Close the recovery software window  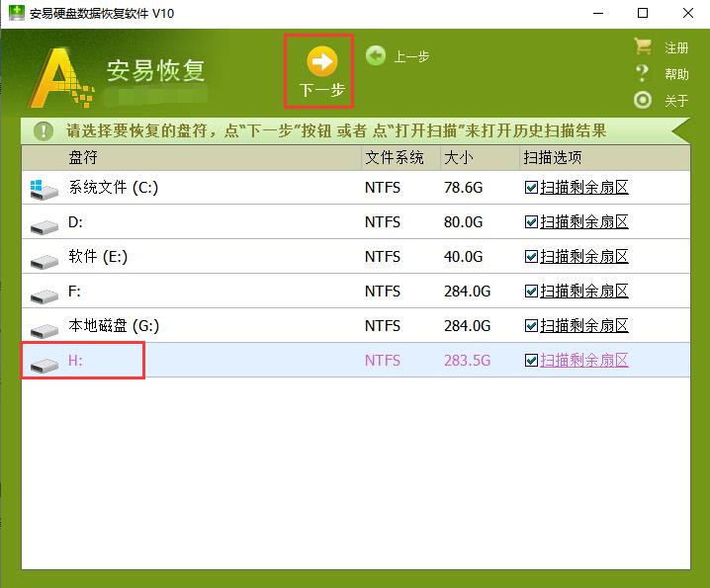(688, 13)
